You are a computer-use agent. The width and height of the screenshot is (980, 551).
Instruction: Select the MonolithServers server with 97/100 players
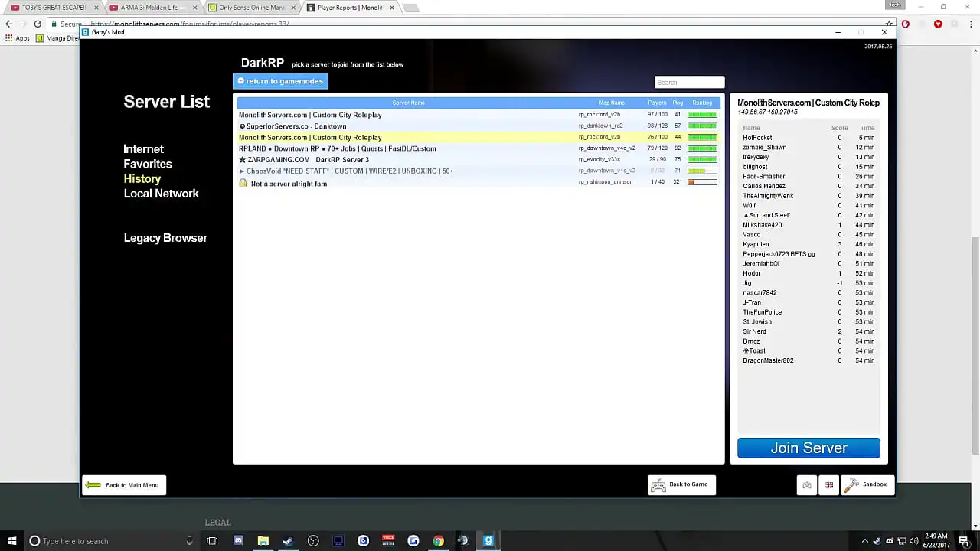click(x=479, y=115)
